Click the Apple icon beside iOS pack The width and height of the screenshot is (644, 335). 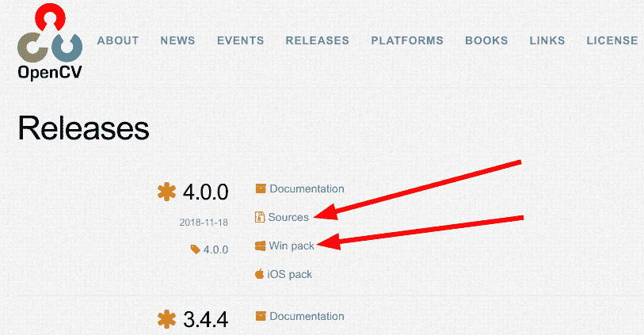coord(259,274)
